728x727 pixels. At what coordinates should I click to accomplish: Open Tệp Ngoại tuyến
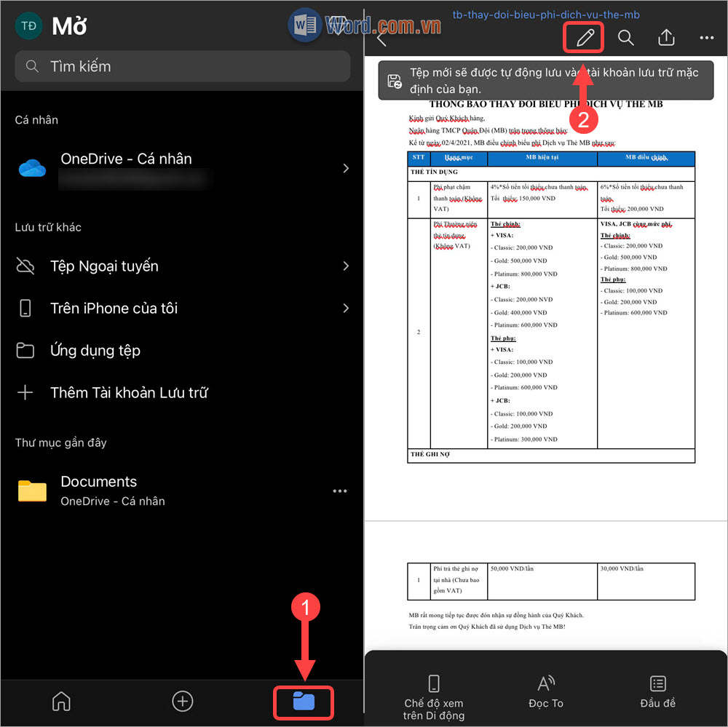[x=182, y=266]
